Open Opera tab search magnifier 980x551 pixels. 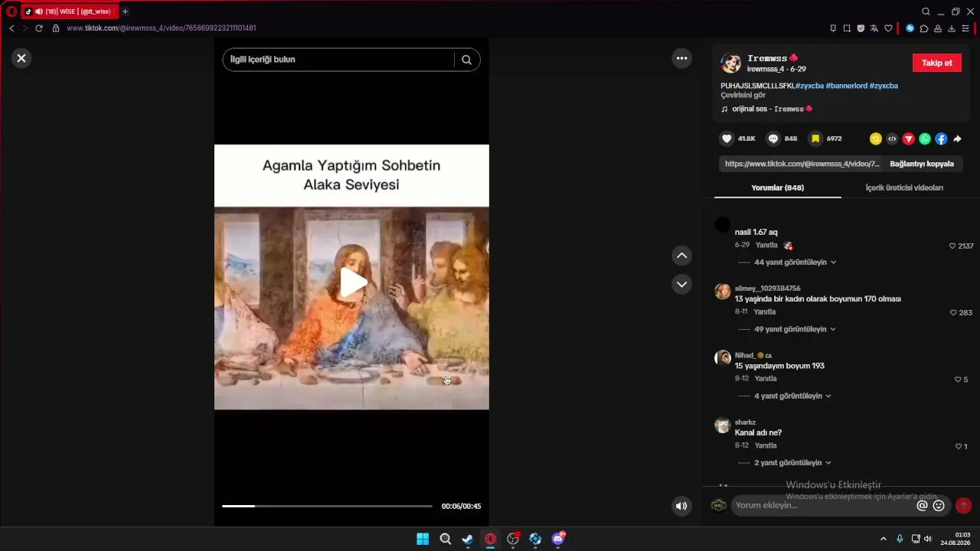pyautogui.click(x=926, y=11)
